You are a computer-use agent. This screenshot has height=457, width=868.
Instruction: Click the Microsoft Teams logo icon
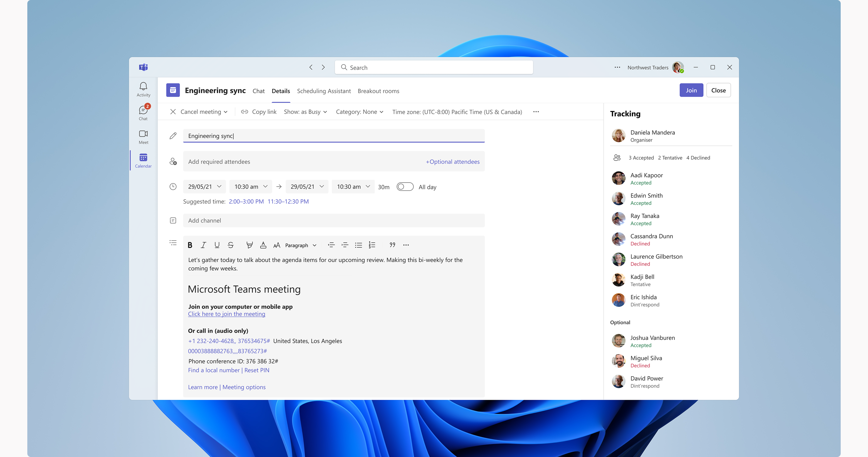[143, 67]
